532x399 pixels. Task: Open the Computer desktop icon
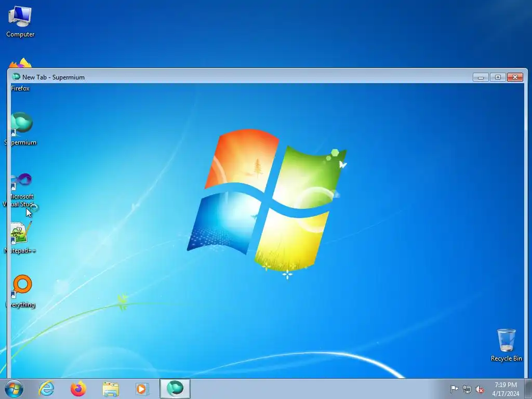tap(20, 22)
